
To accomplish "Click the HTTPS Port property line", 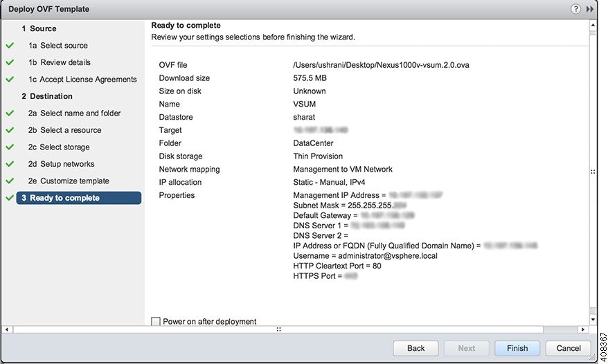I will (x=325, y=276).
